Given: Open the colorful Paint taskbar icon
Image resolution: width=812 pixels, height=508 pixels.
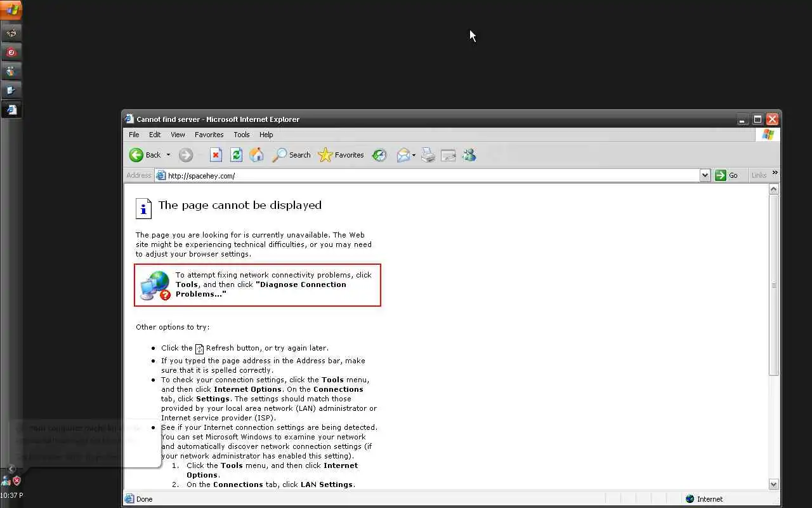Looking at the screenshot, I should (11, 71).
